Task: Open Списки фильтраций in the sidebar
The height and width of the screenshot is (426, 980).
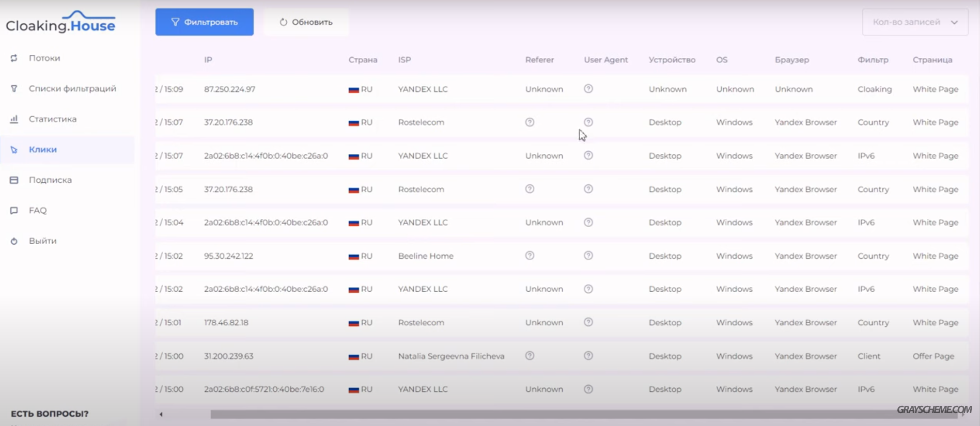Action: 72,88
